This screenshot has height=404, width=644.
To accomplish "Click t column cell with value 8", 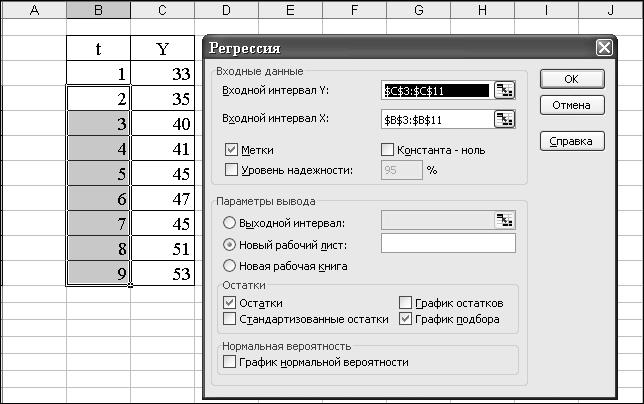I will (x=99, y=249).
